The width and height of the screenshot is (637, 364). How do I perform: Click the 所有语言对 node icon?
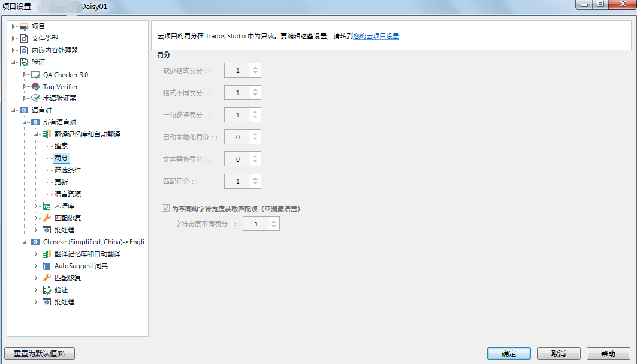tap(35, 122)
